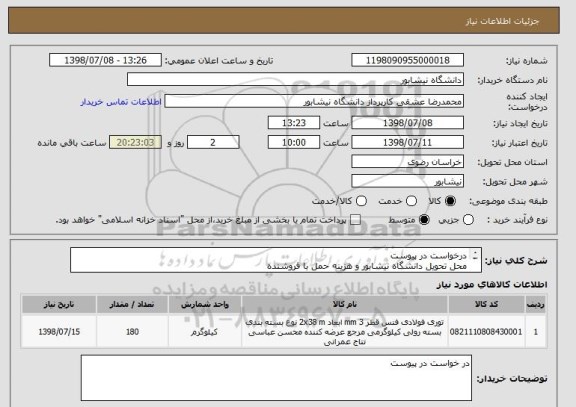This screenshot has width=576, height=407.
Task: Click the need date 1398/07/15 cell
Action: tap(59, 332)
